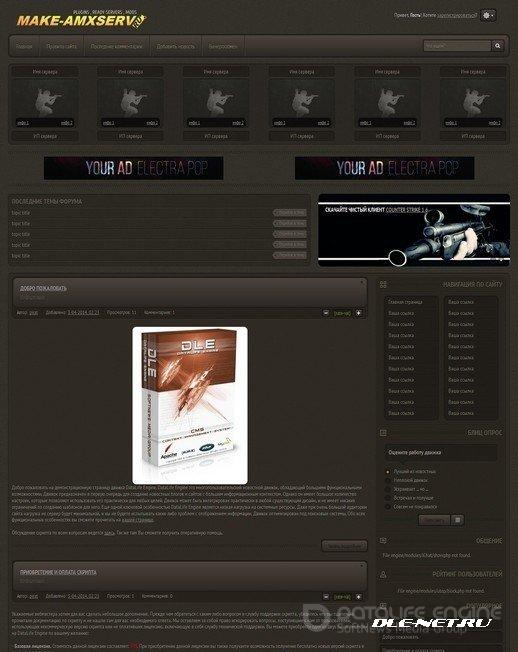Screen dimensions: 518x652
Task: Open the Добавить новость menu item
Action: pos(175,46)
